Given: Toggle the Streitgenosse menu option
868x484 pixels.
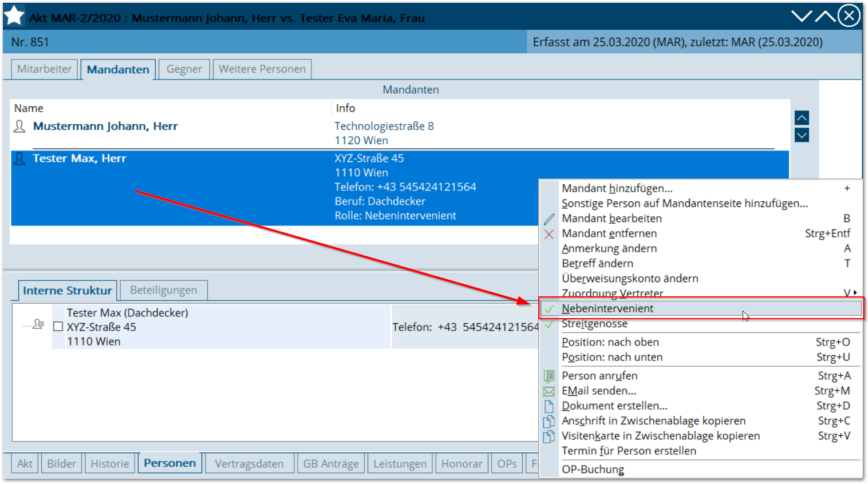Looking at the screenshot, I should [x=701, y=324].
